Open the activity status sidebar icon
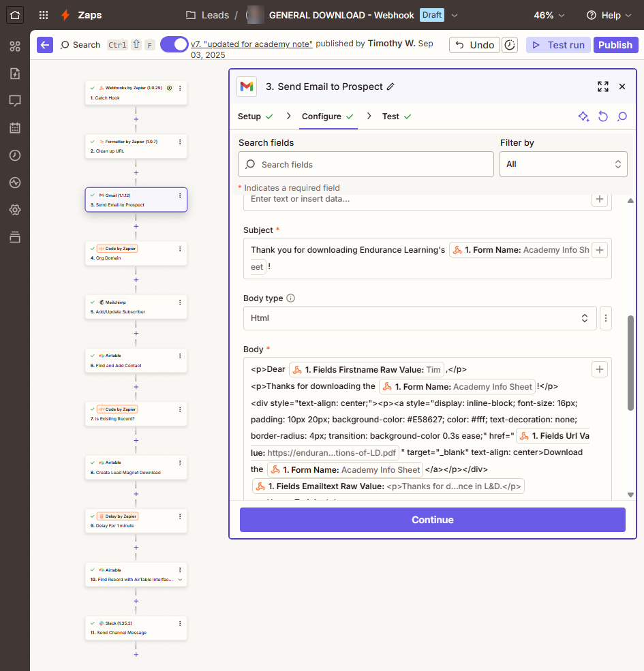The image size is (644, 671). (15, 183)
